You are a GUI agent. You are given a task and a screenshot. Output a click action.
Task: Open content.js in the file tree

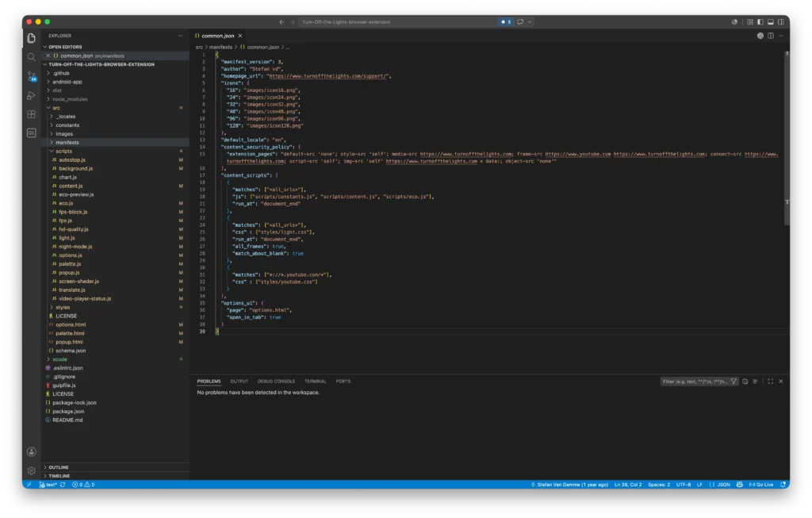[115, 186]
